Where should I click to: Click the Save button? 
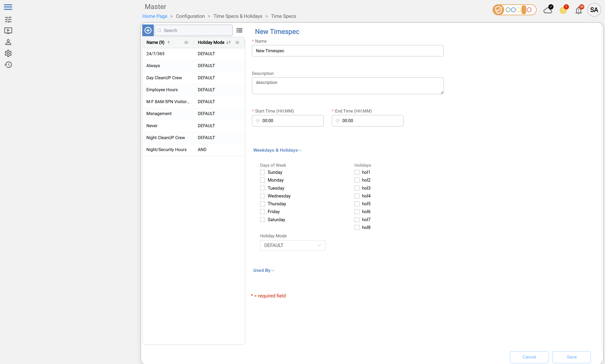click(x=571, y=357)
